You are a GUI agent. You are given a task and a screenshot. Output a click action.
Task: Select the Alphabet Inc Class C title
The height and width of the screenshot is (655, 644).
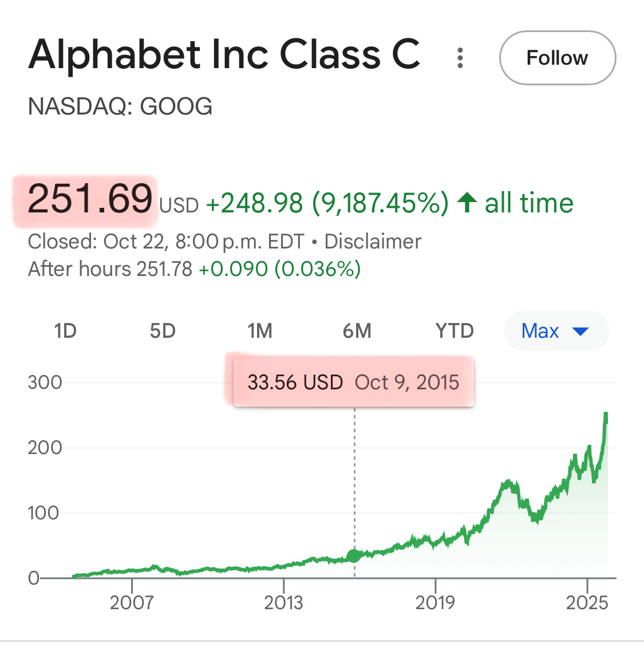tap(224, 56)
